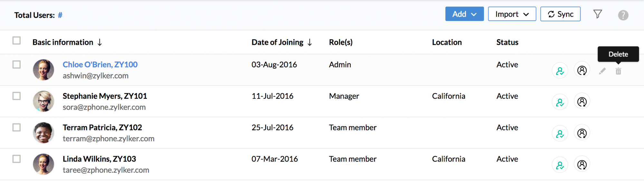This screenshot has width=644, height=181.
Task: Click Active status for Chloe O'Brien
Action: coord(507,65)
